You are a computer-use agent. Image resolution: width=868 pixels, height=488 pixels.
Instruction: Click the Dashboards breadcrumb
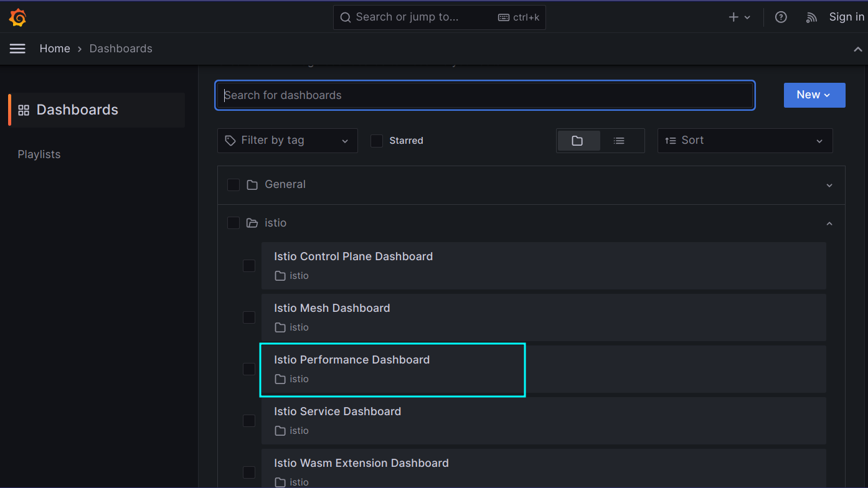click(121, 49)
